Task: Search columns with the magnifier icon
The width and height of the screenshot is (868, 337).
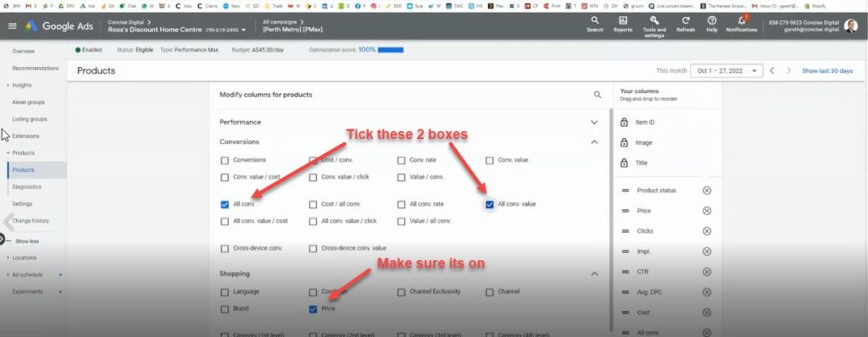Action: [598, 95]
